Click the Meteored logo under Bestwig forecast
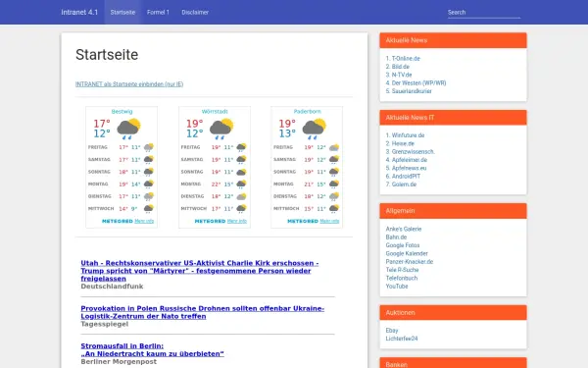Image resolution: width=588 pixels, height=368 pixels. pos(118,221)
